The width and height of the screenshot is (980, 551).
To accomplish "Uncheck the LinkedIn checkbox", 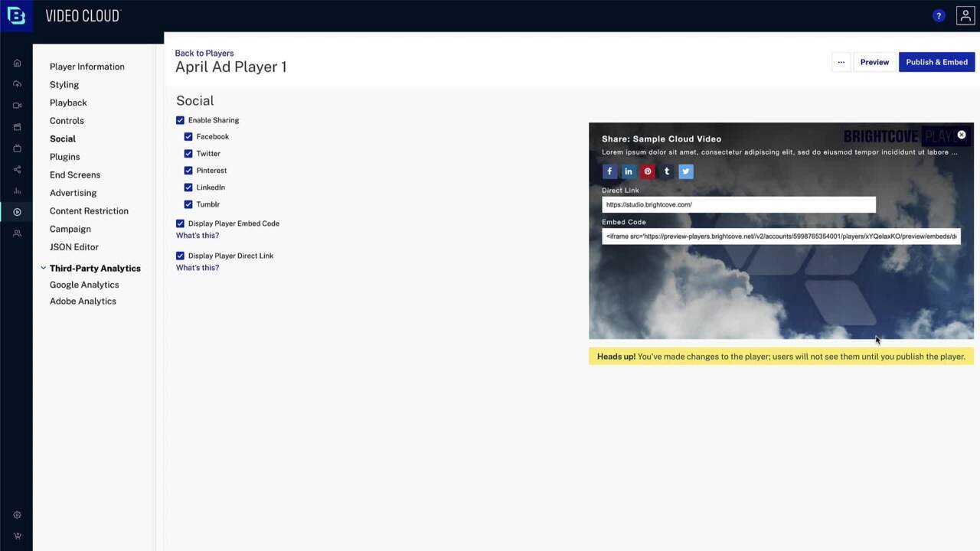I will pos(188,187).
